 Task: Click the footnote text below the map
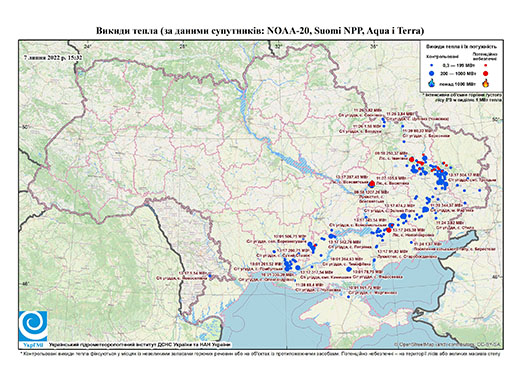click(260, 353)
